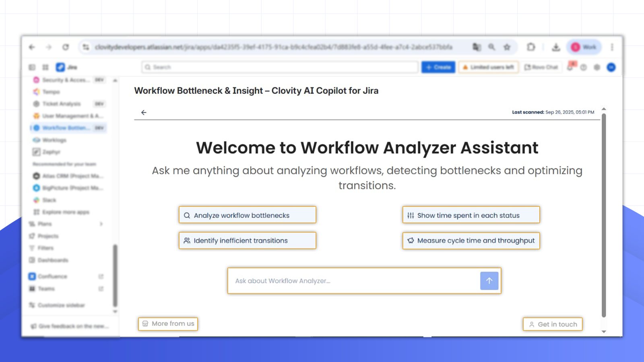Viewport: 644px width, 362px height.
Task: Click the Jira logo
Action: [67, 67]
